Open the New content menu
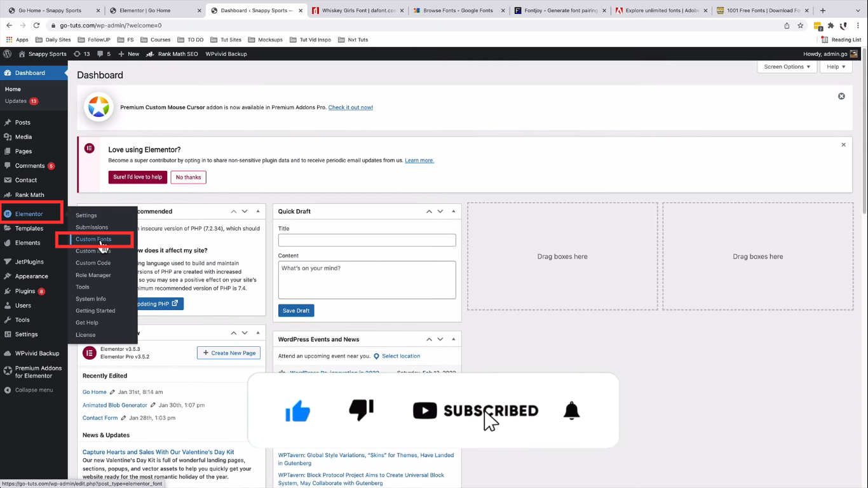The image size is (868, 488). (129, 54)
